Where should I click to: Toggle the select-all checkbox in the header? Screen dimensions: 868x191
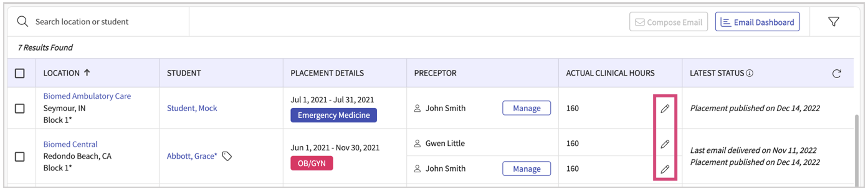[x=20, y=73]
